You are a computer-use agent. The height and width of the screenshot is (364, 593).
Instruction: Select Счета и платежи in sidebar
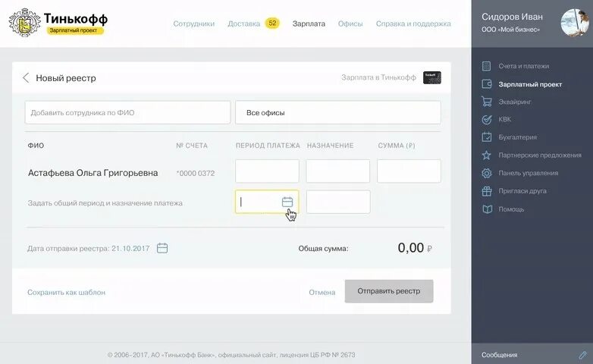tap(524, 66)
